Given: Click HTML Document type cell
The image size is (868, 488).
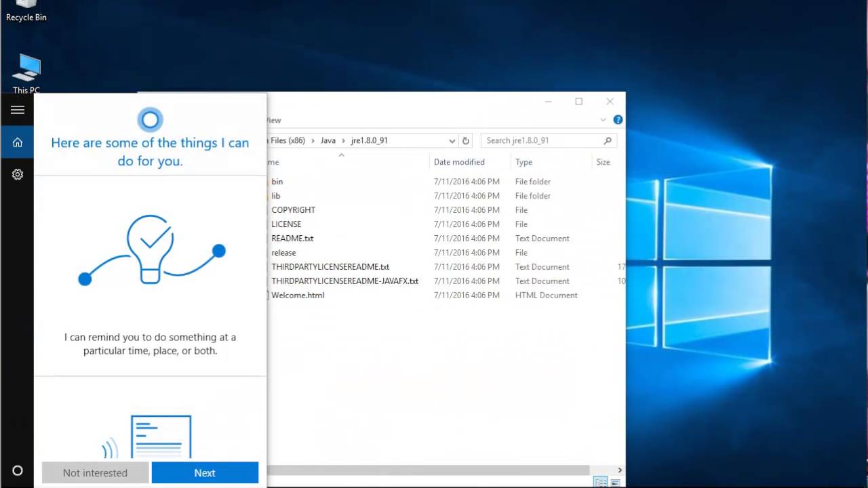Looking at the screenshot, I should coord(547,296).
